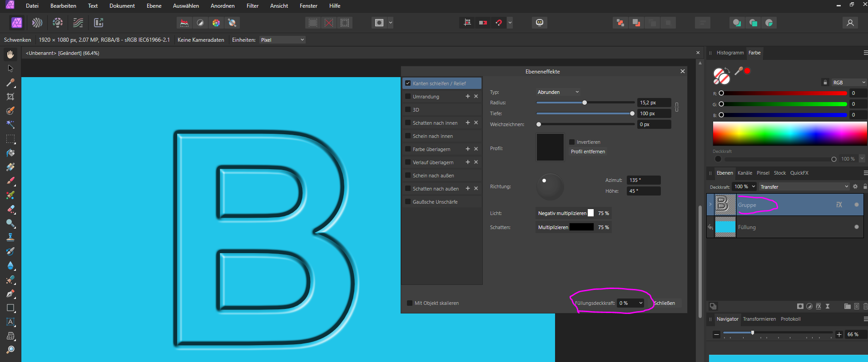Click the Navigator zoom-out minus button
868x362 pixels.
pos(716,334)
